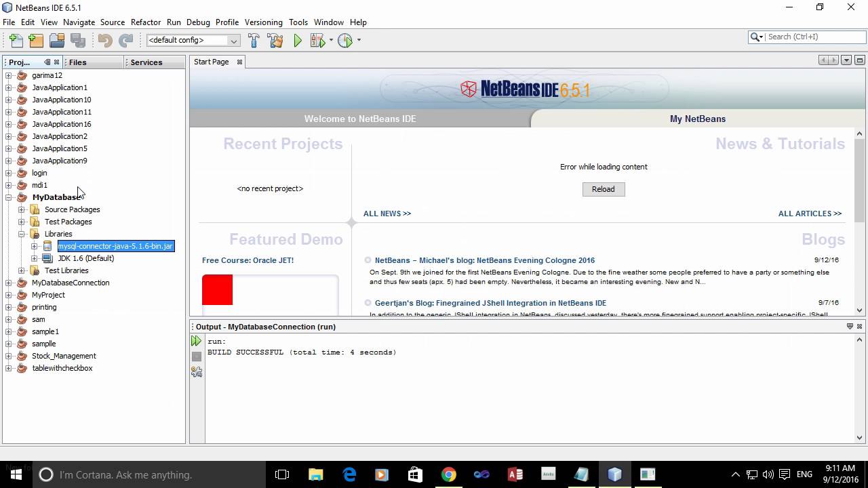Open the default config combo box

pos(193,40)
